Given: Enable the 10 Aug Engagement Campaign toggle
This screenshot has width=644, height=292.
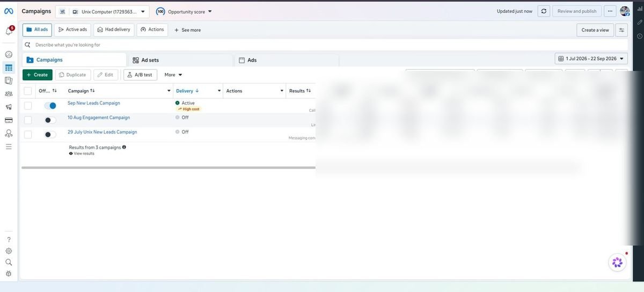Looking at the screenshot, I should click(50, 120).
